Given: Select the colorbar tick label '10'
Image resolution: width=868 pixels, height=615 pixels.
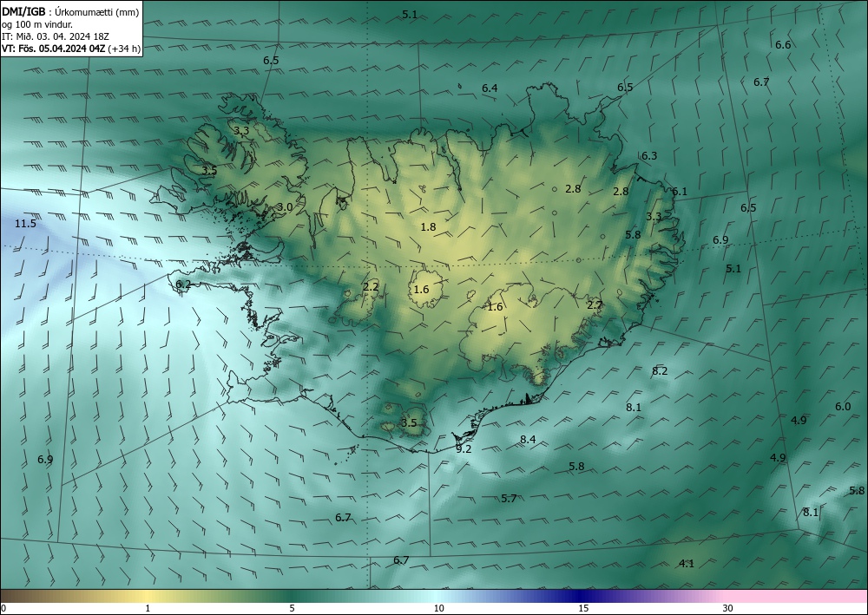Looking at the screenshot, I should click(439, 608).
